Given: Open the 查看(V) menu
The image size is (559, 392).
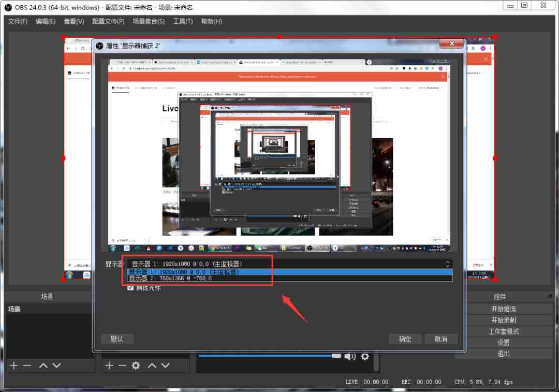Looking at the screenshot, I should (74, 21).
